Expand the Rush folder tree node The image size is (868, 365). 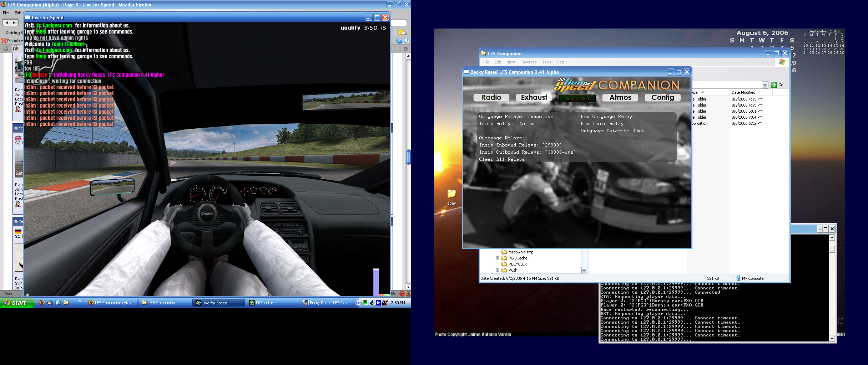498,270
